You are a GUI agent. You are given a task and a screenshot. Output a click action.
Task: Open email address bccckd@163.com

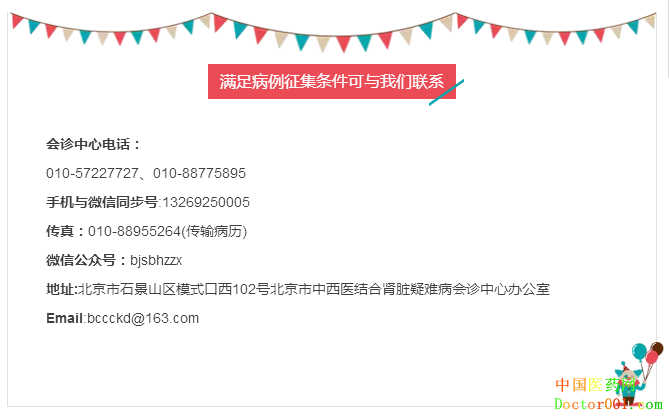click(x=143, y=318)
